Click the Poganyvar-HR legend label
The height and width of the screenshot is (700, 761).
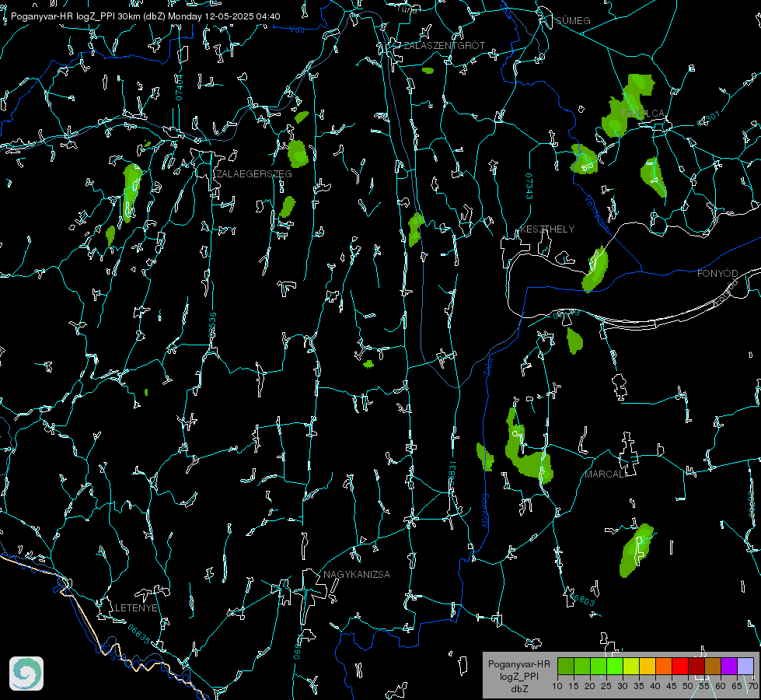tap(518, 664)
